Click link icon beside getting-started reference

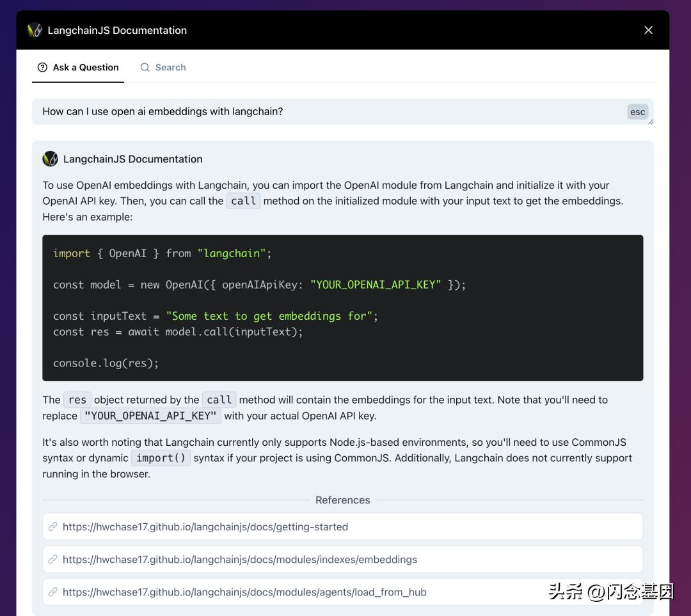point(53,527)
